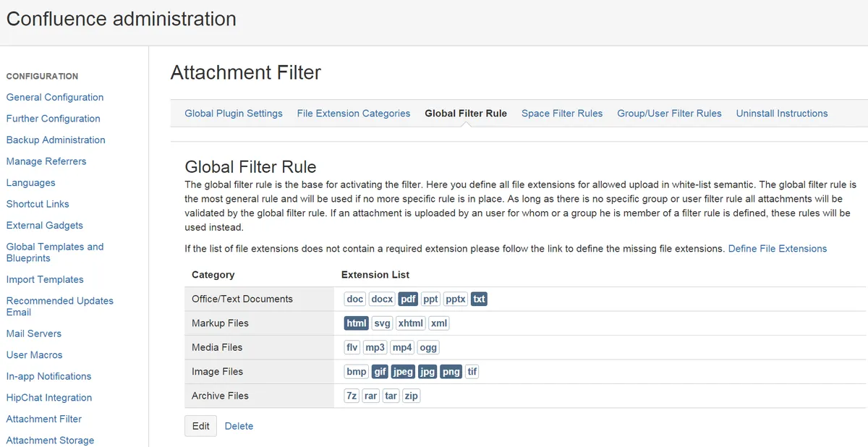Go to Shortcut Links
The height and width of the screenshot is (447, 868).
38,204
